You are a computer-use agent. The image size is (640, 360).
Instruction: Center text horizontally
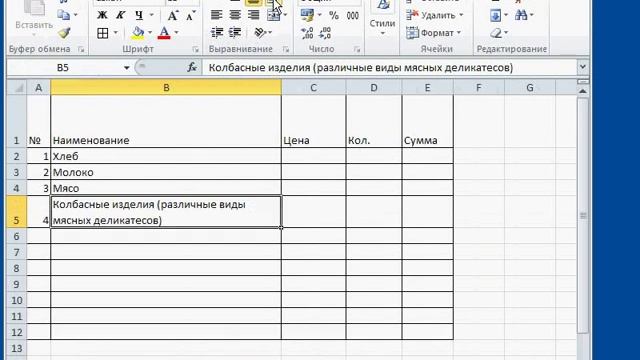[235, 16]
